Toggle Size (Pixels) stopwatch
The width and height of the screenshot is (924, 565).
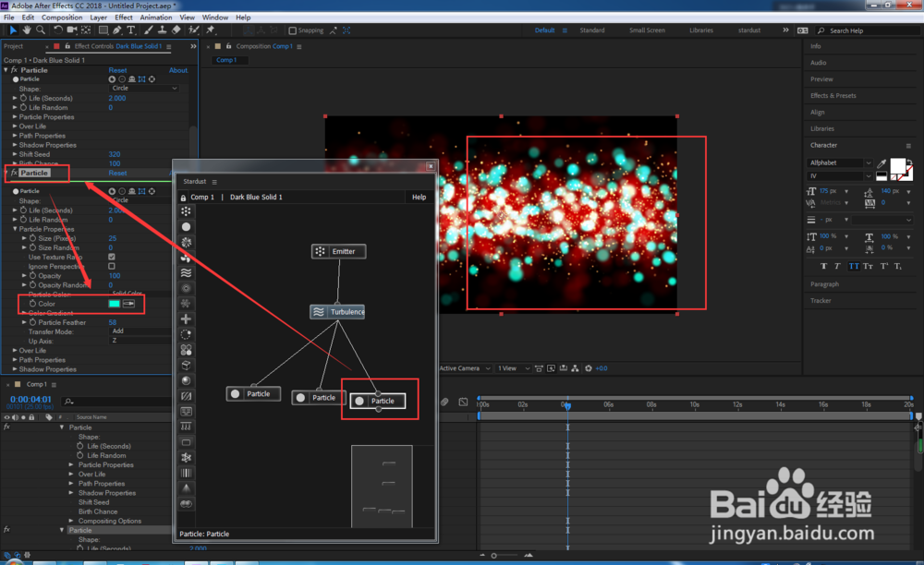click(33, 238)
